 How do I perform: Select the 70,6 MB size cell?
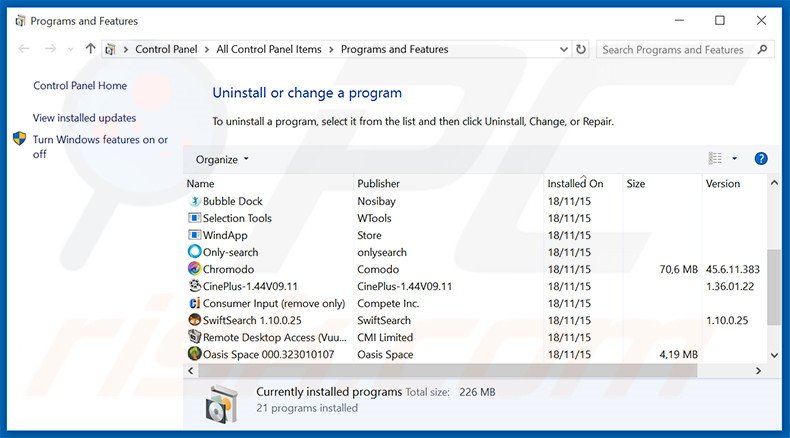[x=678, y=269]
